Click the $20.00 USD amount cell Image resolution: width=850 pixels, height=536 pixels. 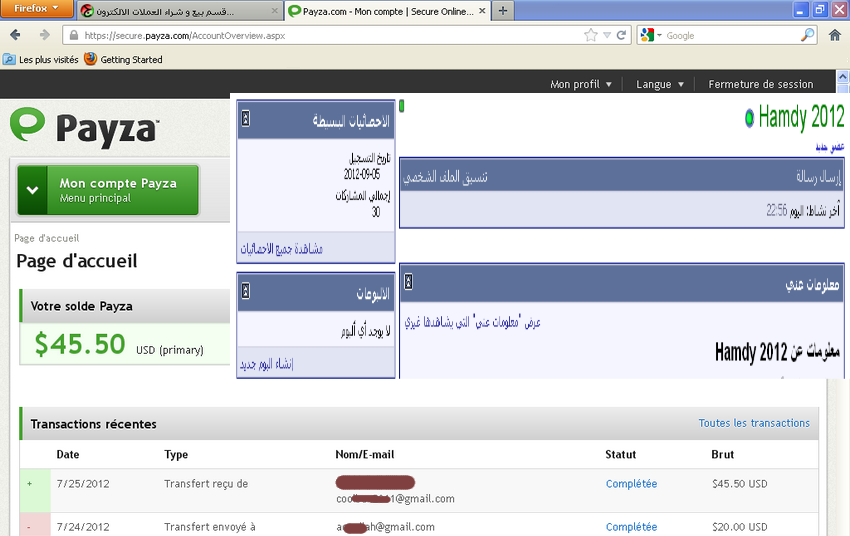click(x=739, y=527)
